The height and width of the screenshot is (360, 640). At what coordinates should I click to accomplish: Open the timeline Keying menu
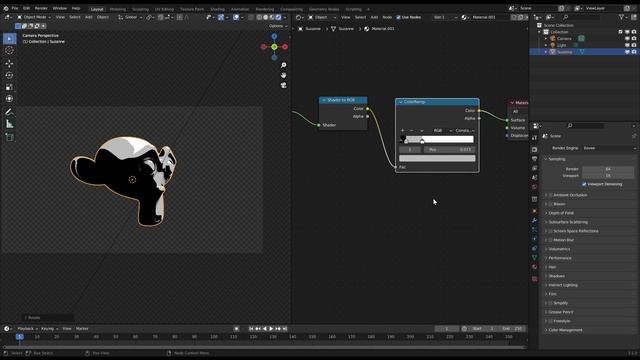point(49,329)
